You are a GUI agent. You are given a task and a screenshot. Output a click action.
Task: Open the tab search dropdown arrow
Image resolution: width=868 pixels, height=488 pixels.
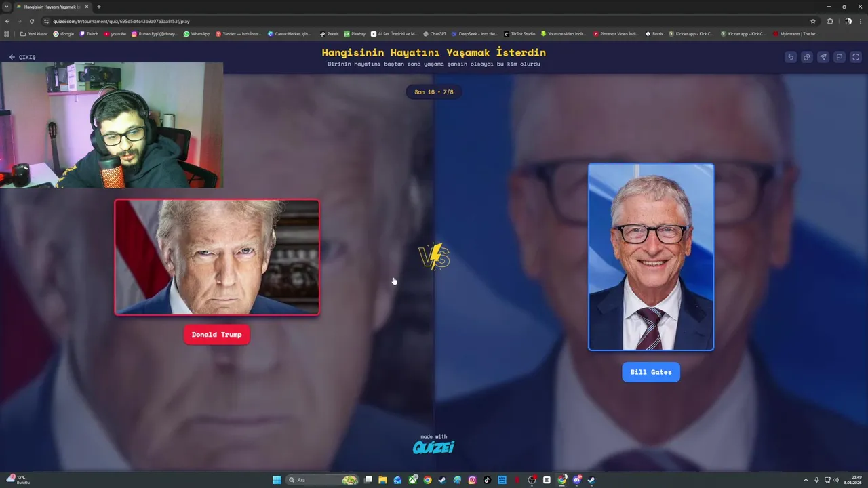click(7, 7)
